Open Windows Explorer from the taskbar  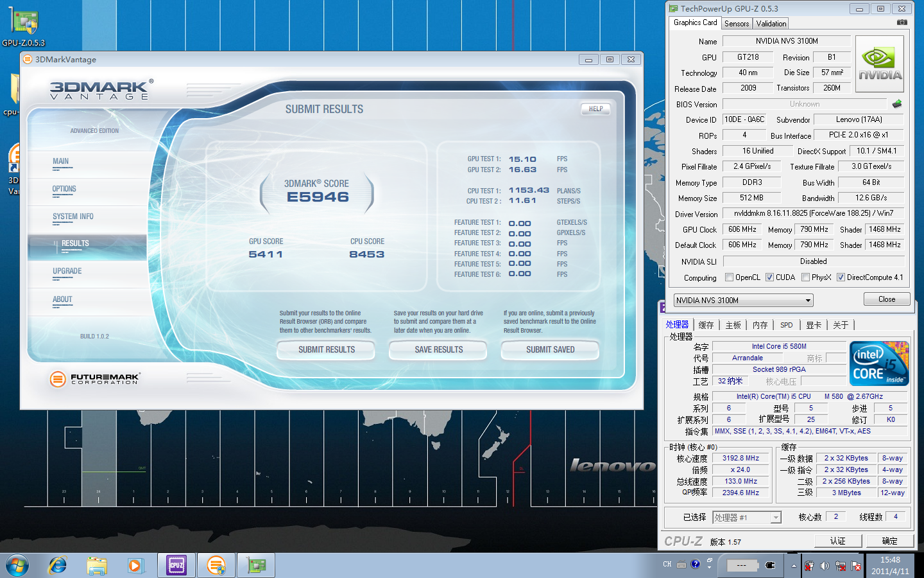click(97, 566)
